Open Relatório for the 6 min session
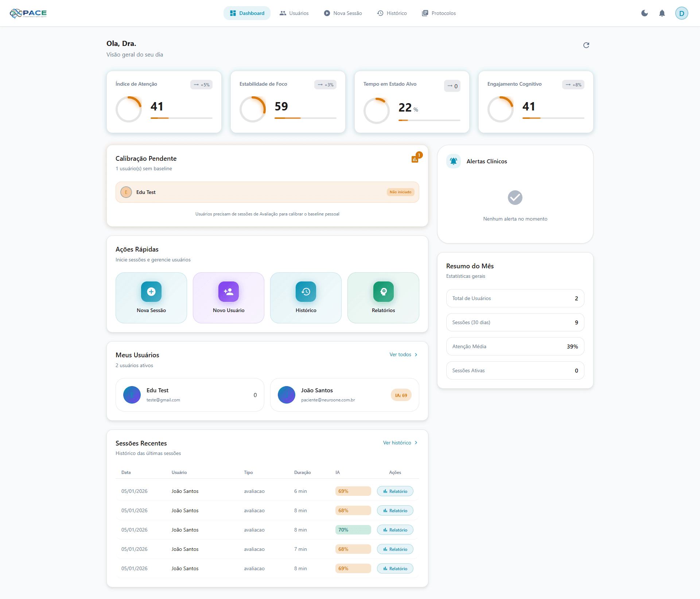The width and height of the screenshot is (700, 599). (395, 491)
